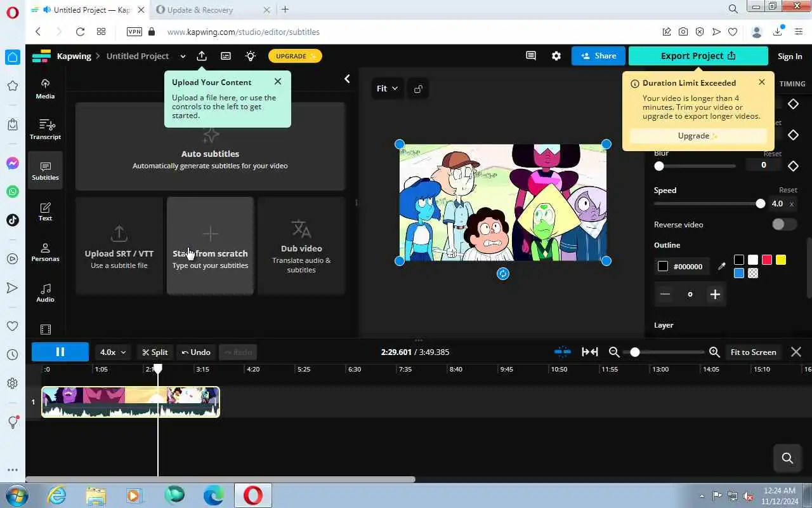Click the rotate handle below the video
Viewport: 812px width, 508px height.
[x=503, y=274]
